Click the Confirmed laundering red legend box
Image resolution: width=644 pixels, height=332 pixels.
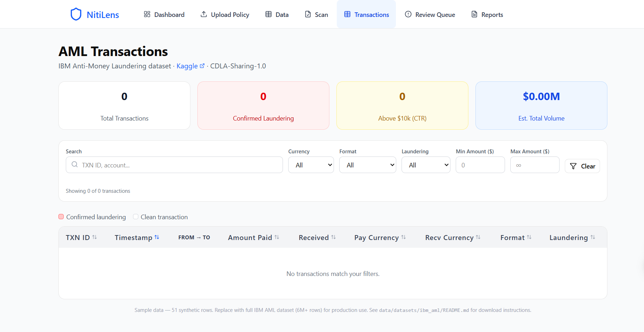tap(61, 217)
